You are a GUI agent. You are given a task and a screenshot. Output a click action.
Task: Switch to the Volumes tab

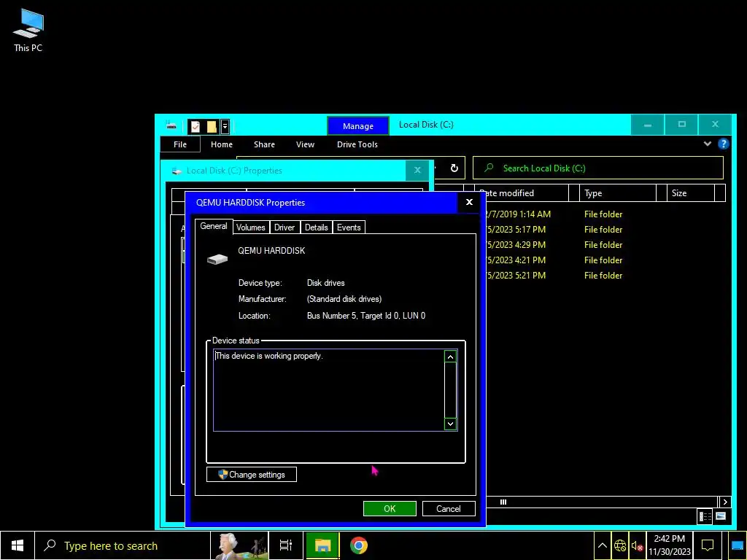[251, 227]
